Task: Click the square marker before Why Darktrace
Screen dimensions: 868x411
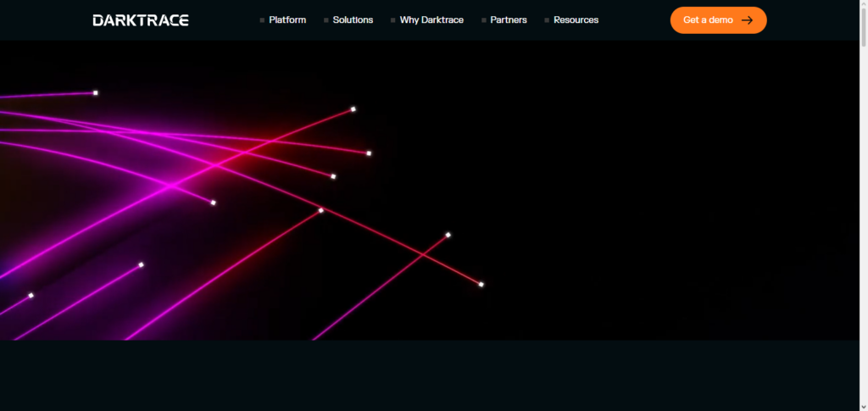Action: 393,20
